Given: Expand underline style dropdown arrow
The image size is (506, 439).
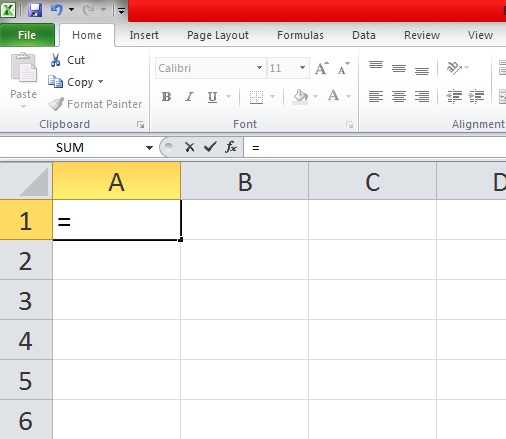Looking at the screenshot, I should point(228,97).
